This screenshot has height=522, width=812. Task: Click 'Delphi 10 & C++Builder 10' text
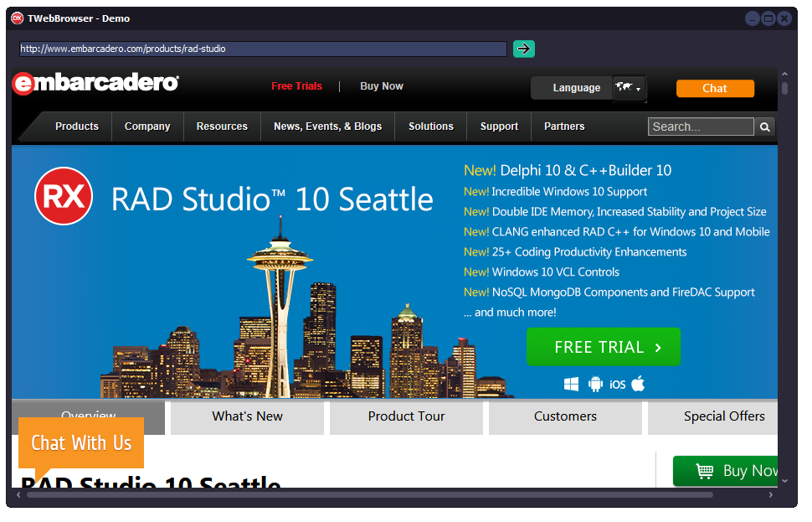pos(586,171)
